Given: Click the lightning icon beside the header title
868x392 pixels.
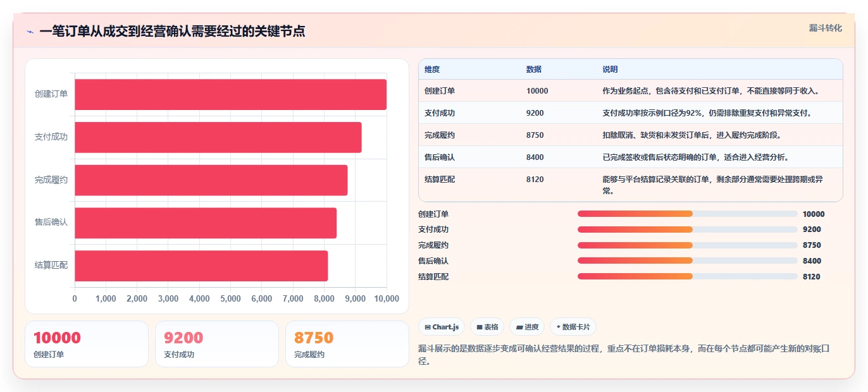Looking at the screenshot, I should pyautogui.click(x=30, y=32).
